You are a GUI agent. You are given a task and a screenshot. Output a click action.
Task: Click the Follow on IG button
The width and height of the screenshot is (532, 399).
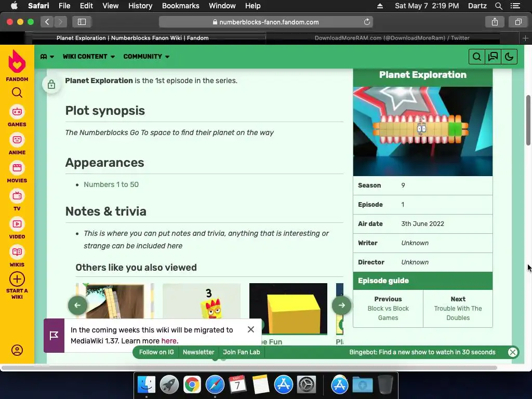click(x=156, y=352)
